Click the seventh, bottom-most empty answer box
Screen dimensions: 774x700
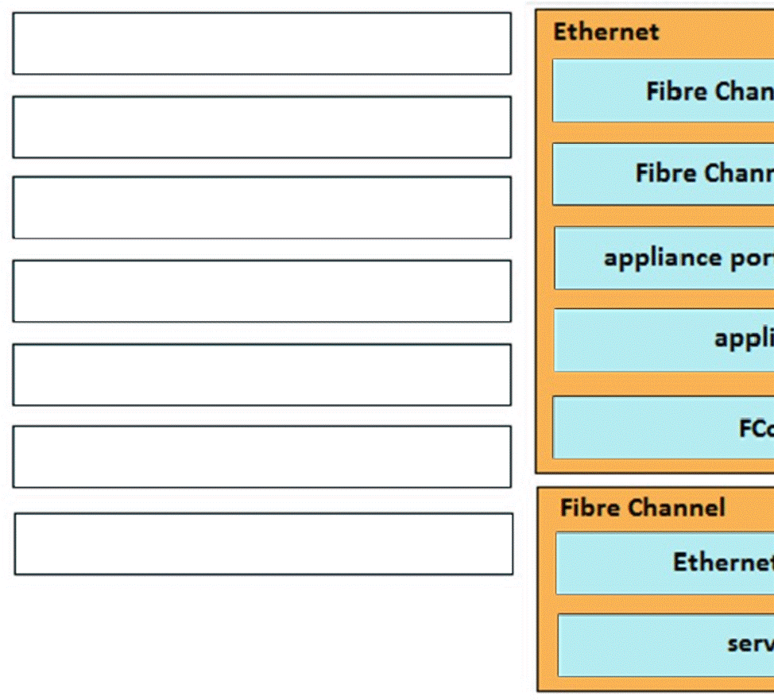pyautogui.click(x=263, y=543)
